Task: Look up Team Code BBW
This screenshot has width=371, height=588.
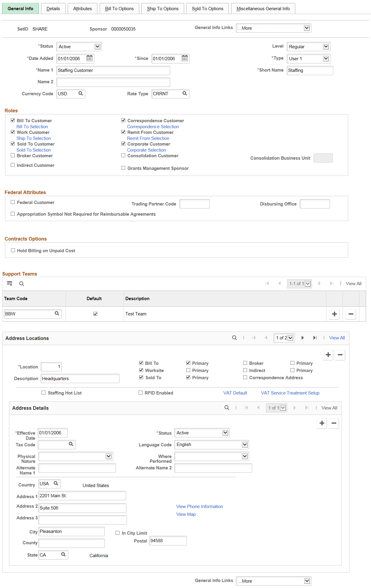Action: [57, 314]
